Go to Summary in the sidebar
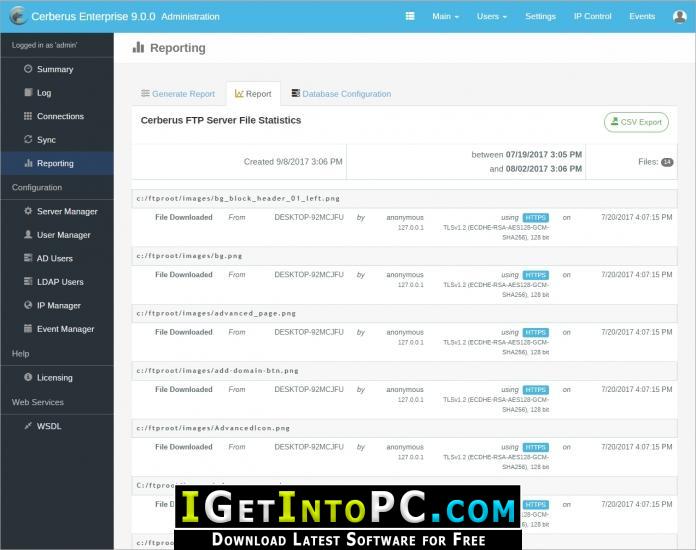Viewport: 696px width, 550px height. pyautogui.click(x=55, y=69)
